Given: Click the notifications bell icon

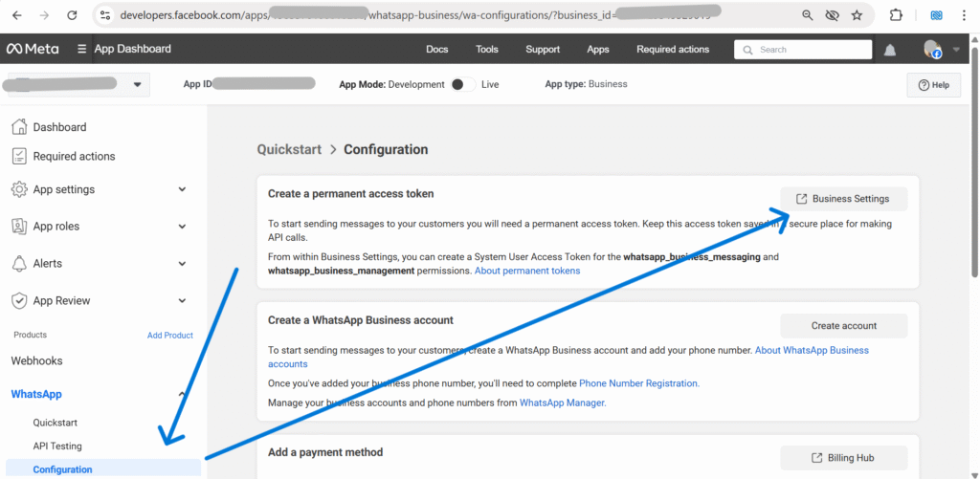Looking at the screenshot, I should [890, 50].
